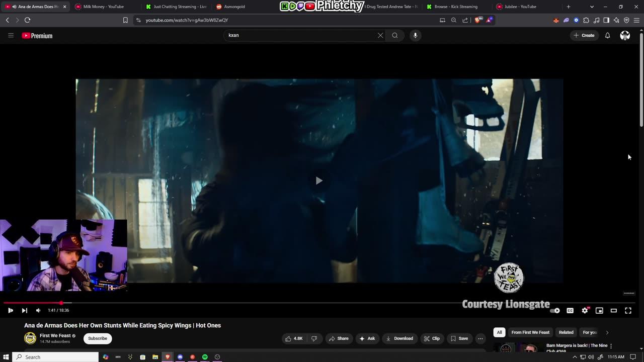This screenshot has width=644, height=362.
Task: Switch to theater mode
Action: point(614,311)
